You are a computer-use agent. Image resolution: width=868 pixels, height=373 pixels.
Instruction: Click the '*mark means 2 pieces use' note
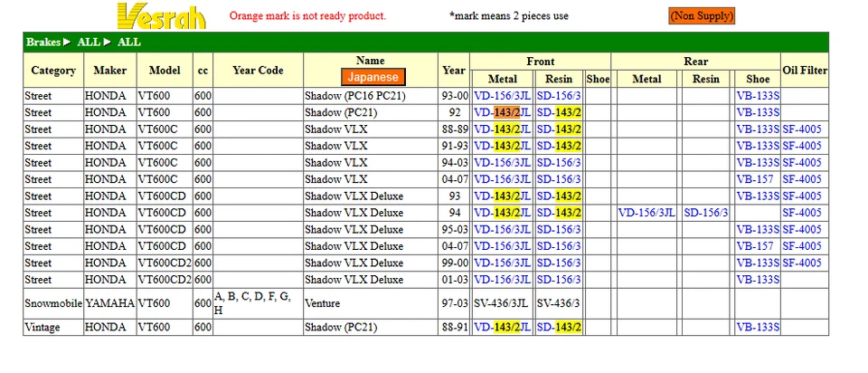pyautogui.click(x=509, y=15)
